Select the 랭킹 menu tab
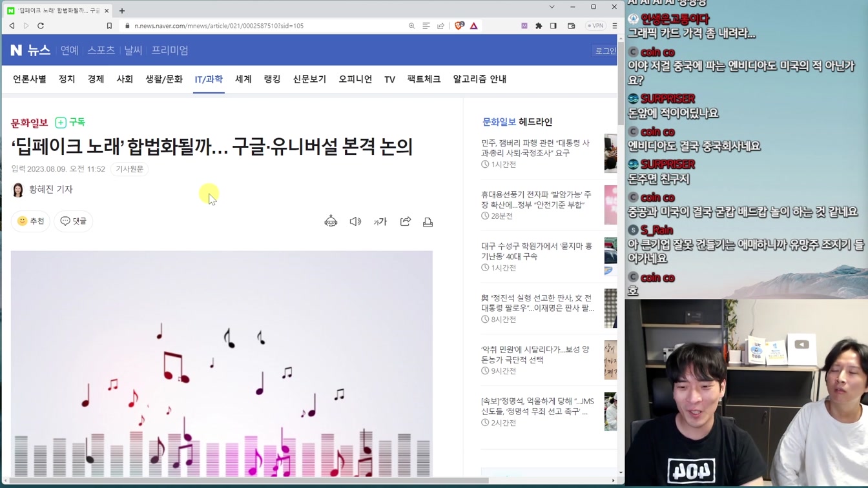Screen dimensions: 868x488 tap(272, 79)
